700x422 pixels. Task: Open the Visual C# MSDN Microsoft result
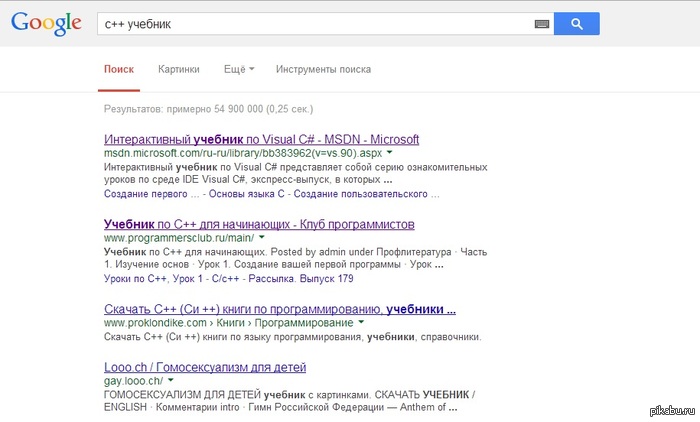point(261,139)
